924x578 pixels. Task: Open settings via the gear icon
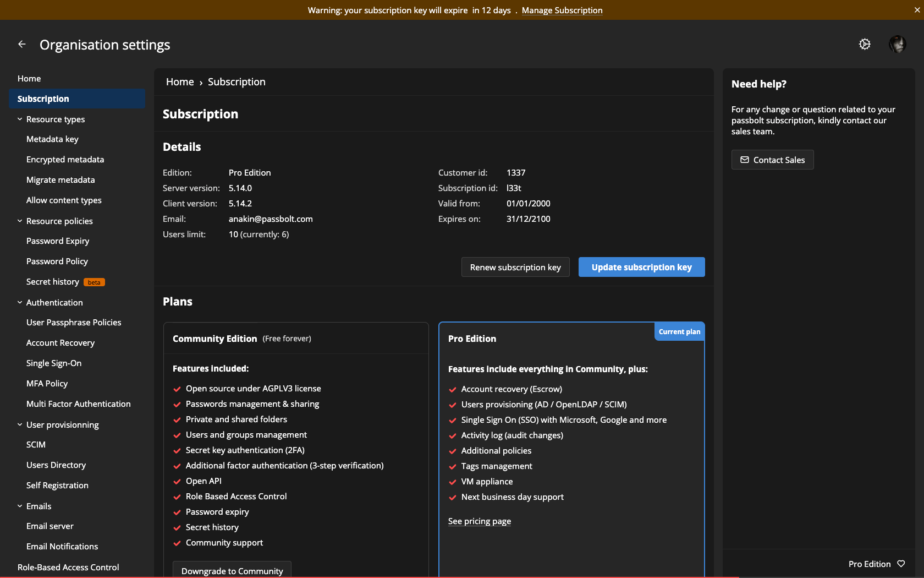point(865,44)
